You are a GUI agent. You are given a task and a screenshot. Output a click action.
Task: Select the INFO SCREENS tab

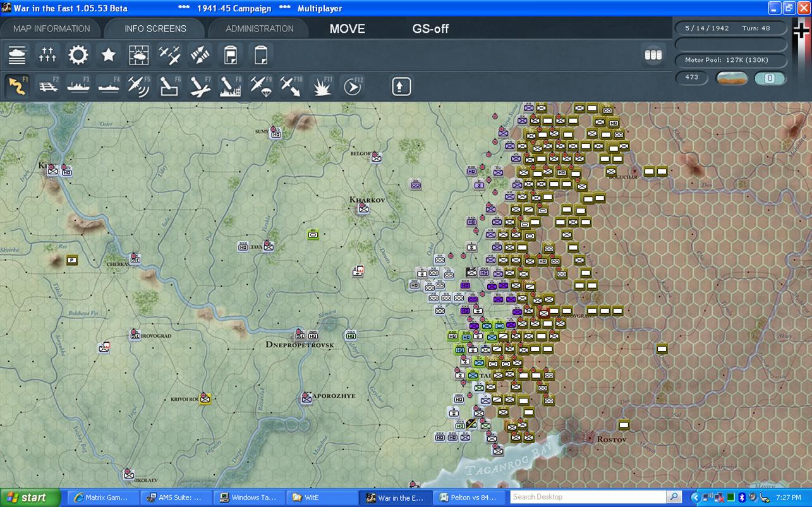155,28
